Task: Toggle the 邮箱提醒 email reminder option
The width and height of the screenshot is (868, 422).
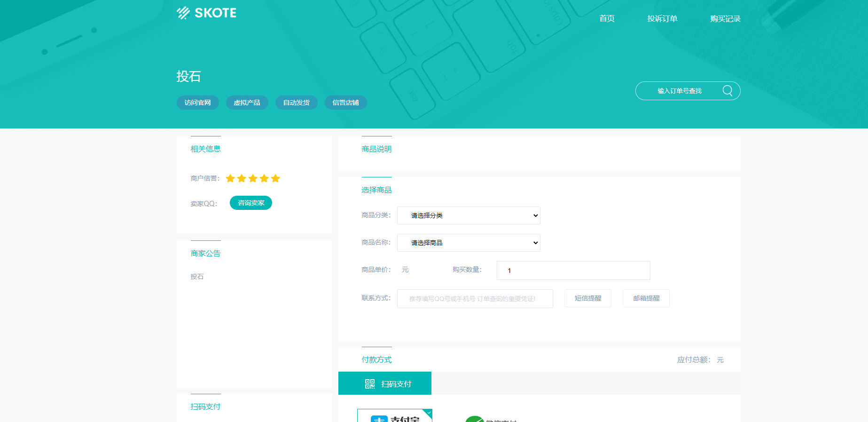Action: click(646, 298)
